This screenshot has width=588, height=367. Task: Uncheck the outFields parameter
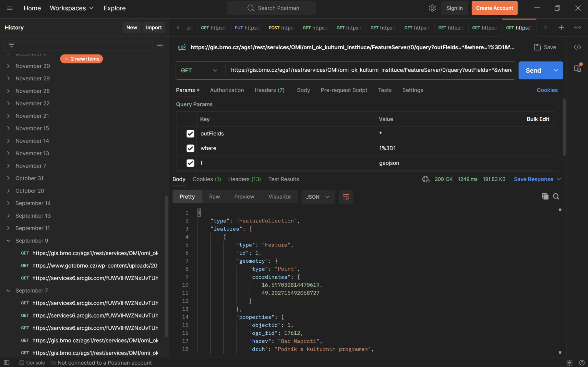tap(190, 133)
